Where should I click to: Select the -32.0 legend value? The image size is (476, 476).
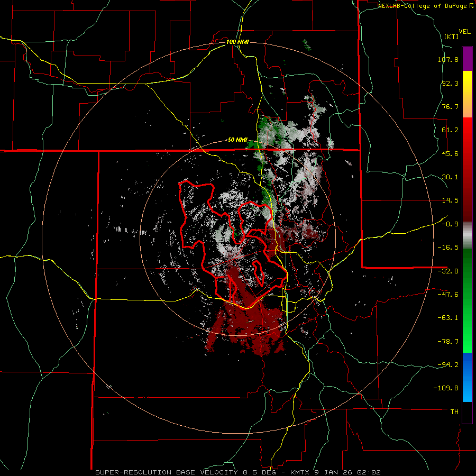[448, 271]
